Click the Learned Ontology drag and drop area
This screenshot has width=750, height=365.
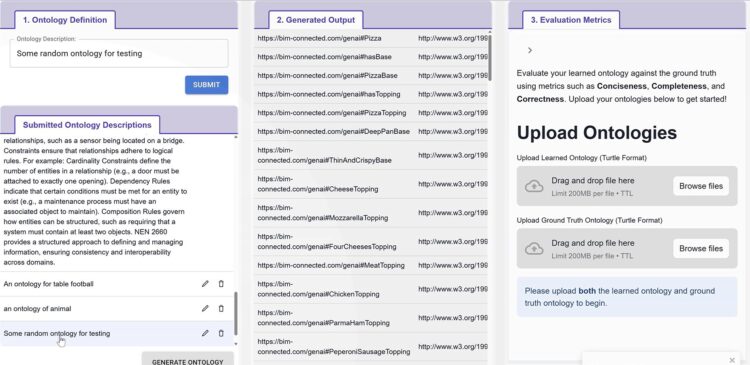tap(627, 186)
